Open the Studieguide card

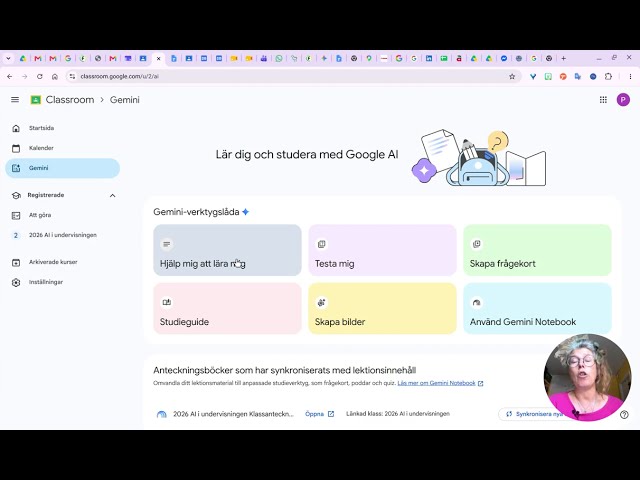pos(227,309)
